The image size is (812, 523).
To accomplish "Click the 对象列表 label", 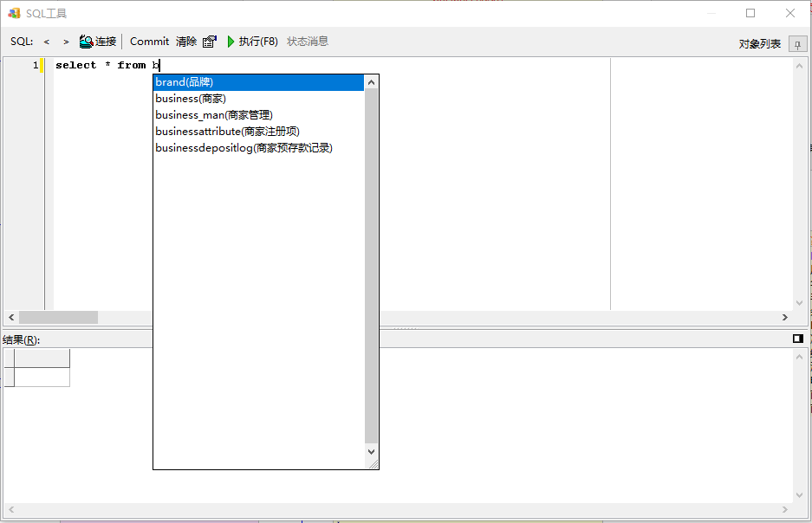I will [x=760, y=44].
